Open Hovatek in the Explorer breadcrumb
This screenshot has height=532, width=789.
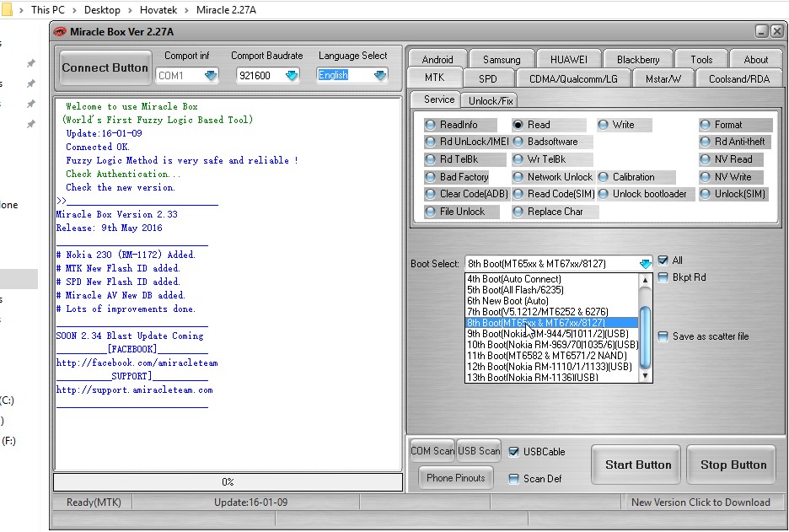pos(158,10)
